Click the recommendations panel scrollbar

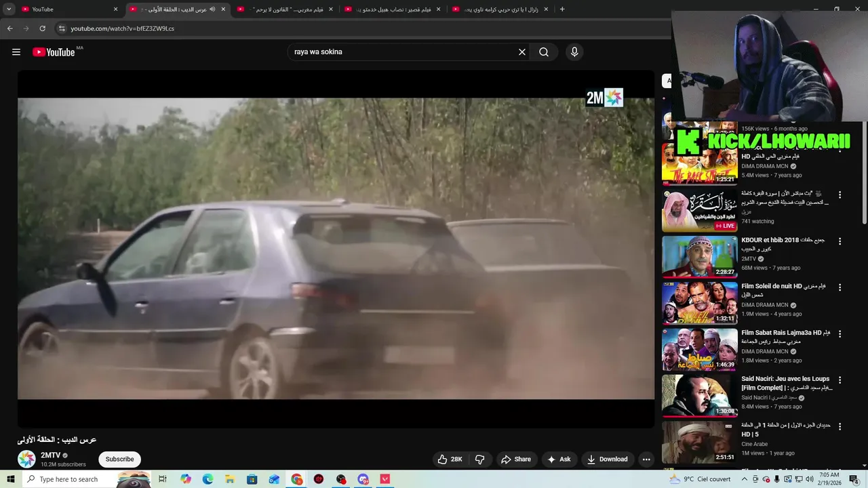pyautogui.click(x=864, y=173)
